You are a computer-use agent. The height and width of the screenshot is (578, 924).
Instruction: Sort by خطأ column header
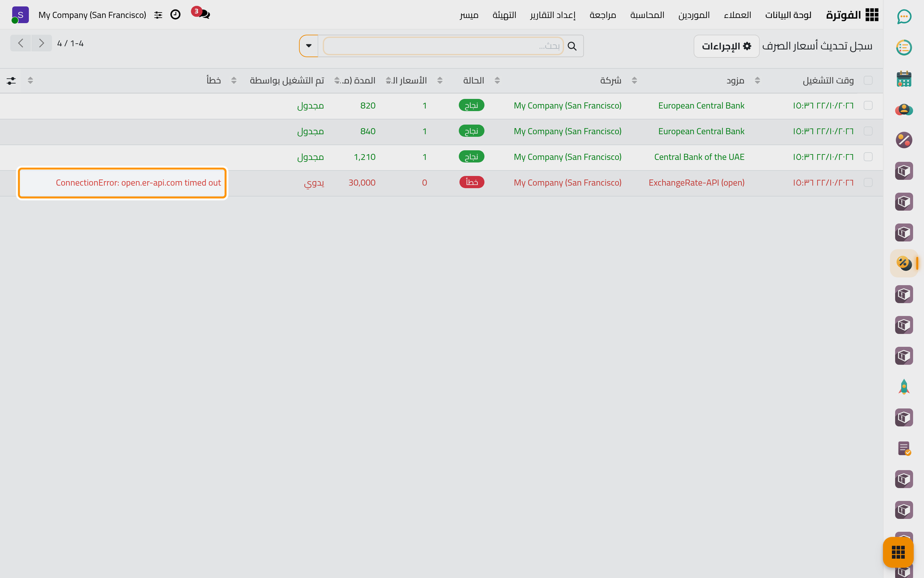(x=214, y=80)
